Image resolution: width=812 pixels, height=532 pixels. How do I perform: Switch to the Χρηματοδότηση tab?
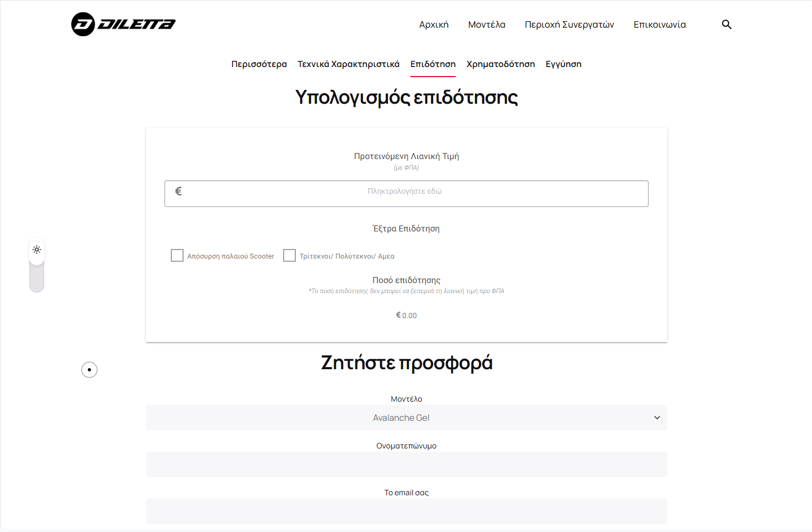click(x=501, y=64)
